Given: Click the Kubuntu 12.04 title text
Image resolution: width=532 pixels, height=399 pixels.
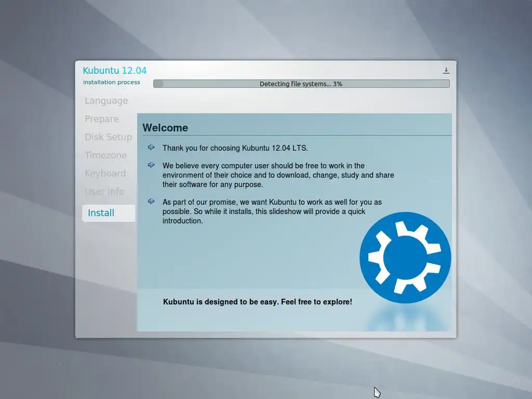Looking at the screenshot, I should 115,71.
